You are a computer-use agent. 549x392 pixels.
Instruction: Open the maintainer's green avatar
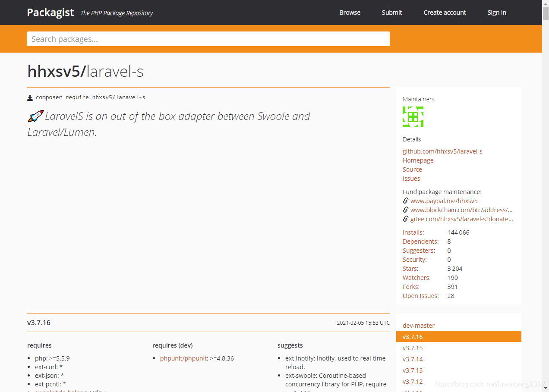coord(413,117)
